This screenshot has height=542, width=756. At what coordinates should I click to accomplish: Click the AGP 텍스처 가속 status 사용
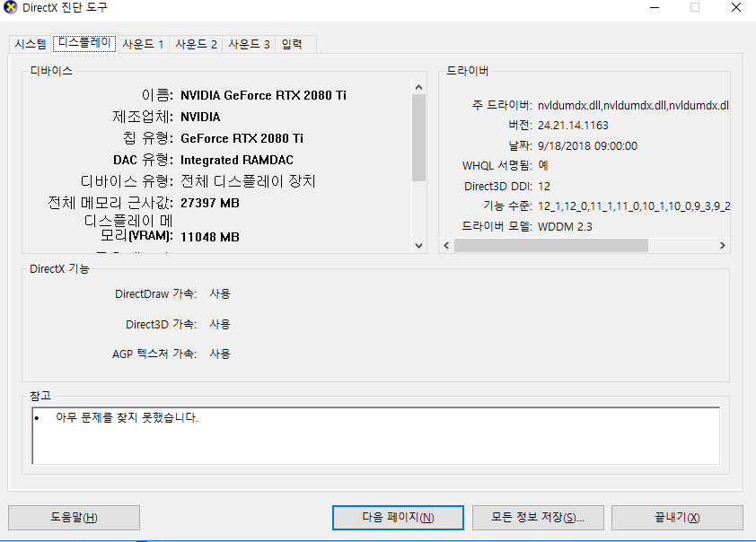tap(220, 354)
